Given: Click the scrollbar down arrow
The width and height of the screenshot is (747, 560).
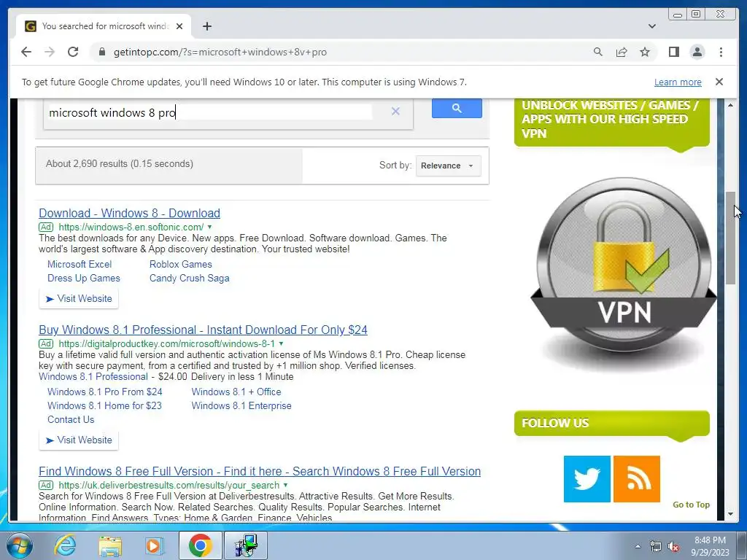Looking at the screenshot, I should coord(730,514).
